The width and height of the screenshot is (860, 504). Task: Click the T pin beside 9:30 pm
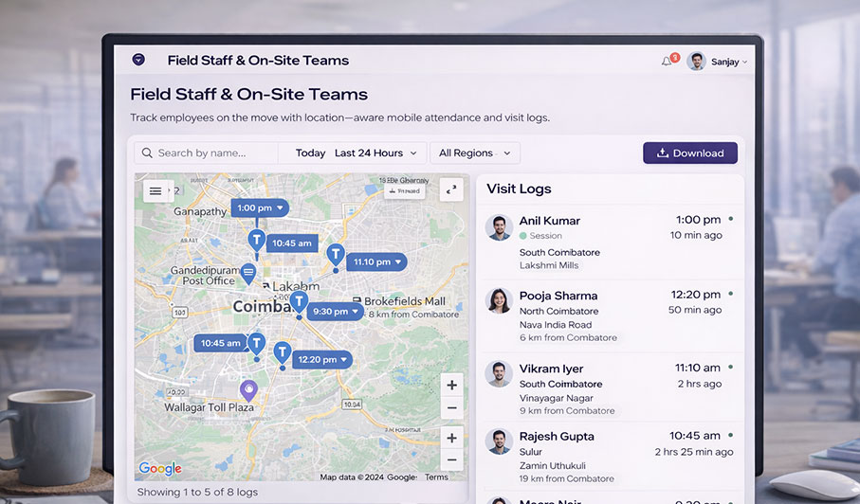(x=299, y=303)
